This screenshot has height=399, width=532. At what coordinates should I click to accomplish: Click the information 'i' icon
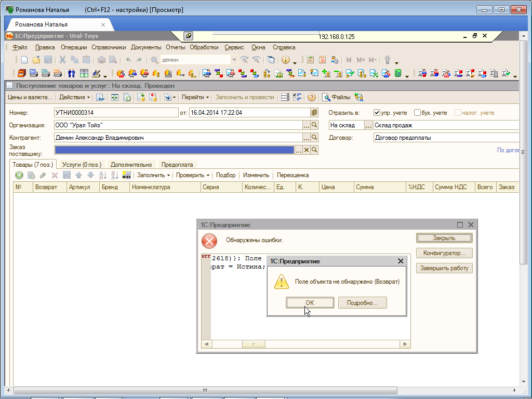pyautogui.click(x=286, y=60)
